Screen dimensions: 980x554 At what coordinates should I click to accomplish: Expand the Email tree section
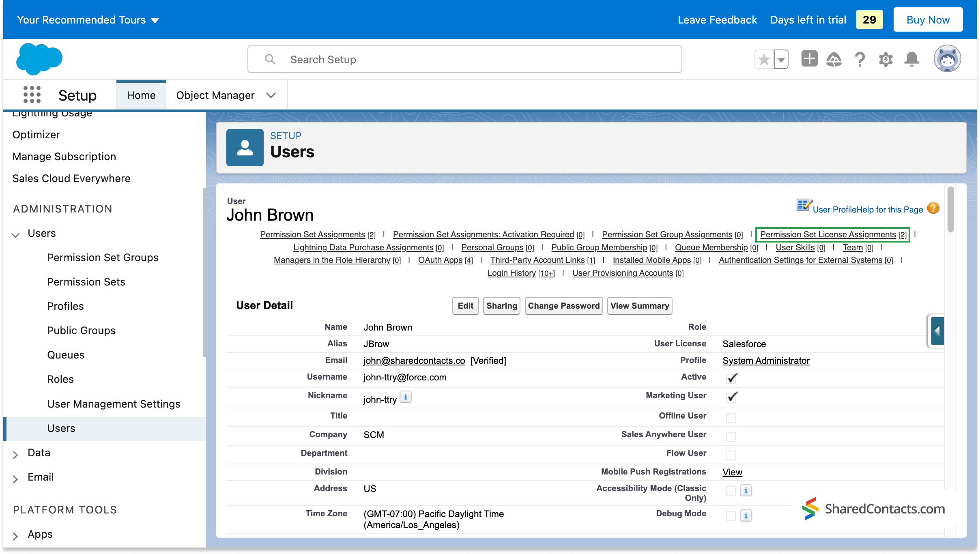point(15,479)
